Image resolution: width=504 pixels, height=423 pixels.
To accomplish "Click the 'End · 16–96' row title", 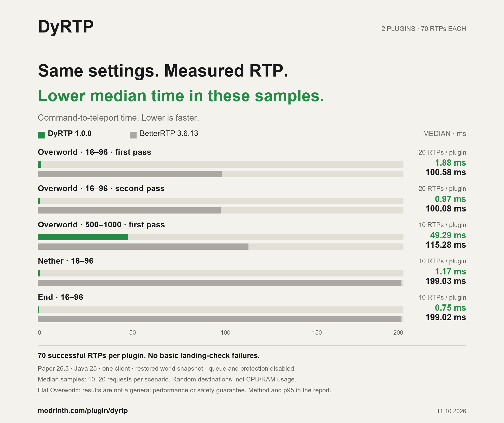I will (x=60, y=297).
